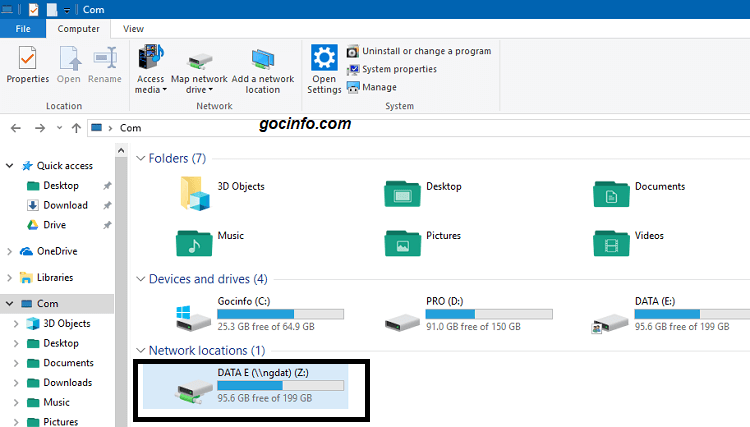Open System properties
The image size is (750, 427).
(x=392, y=69)
